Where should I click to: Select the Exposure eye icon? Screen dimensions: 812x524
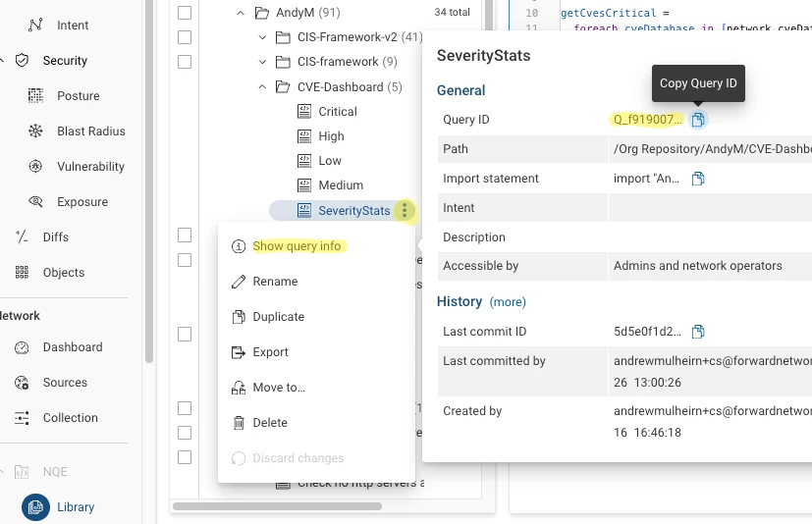pos(35,201)
